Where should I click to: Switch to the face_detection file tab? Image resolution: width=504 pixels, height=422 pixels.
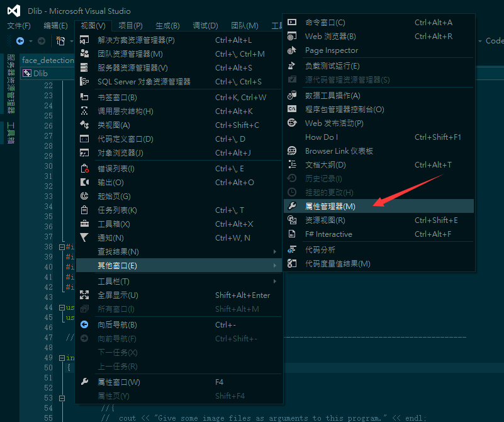(x=48, y=60)
